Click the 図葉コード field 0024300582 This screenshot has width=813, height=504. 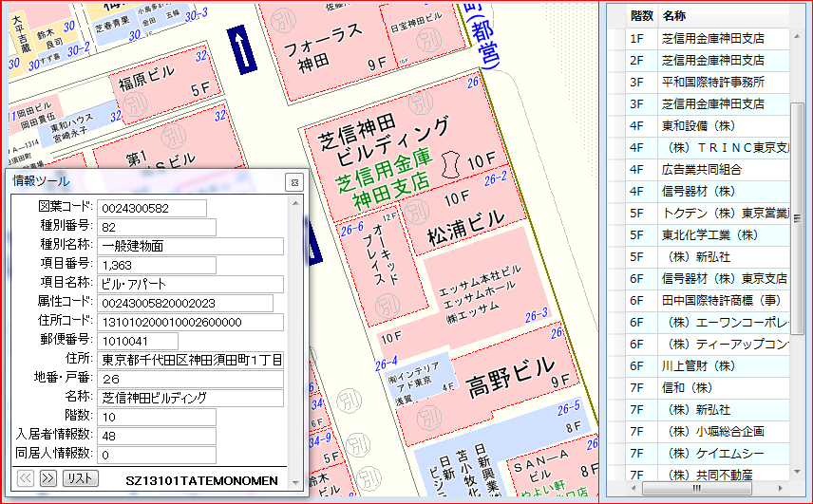click(x=151, y=208)
